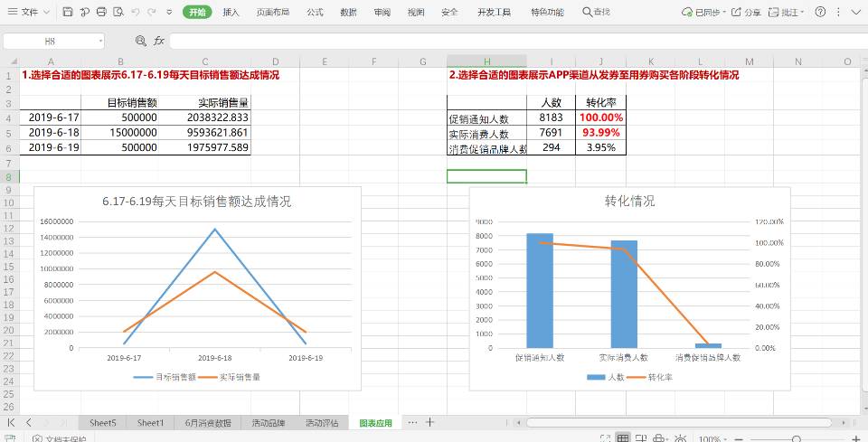Screen dimensions: 868x442
Task: Click the Print icon in quick toolbar
Action: [101, 12]
